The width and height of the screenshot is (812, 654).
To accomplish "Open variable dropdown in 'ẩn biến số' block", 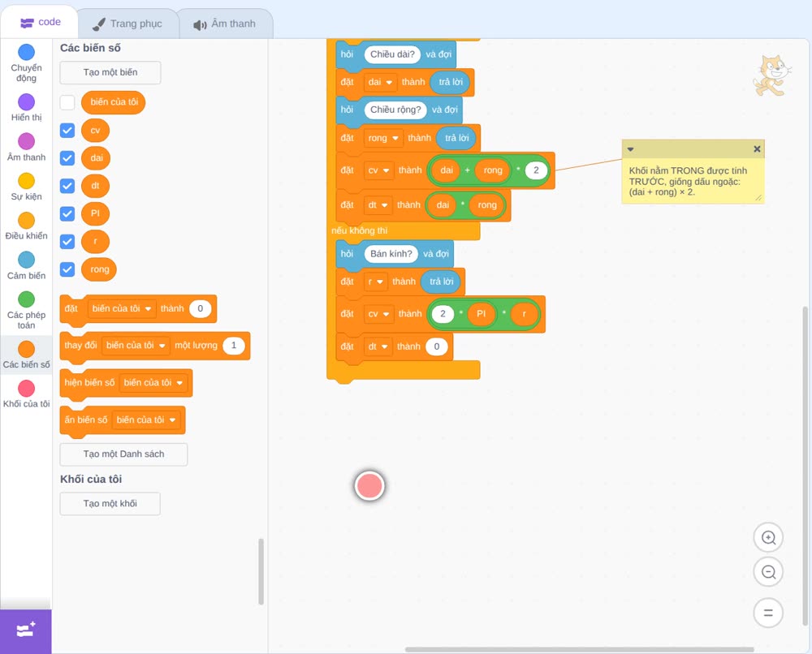I will tap(146, 420).
